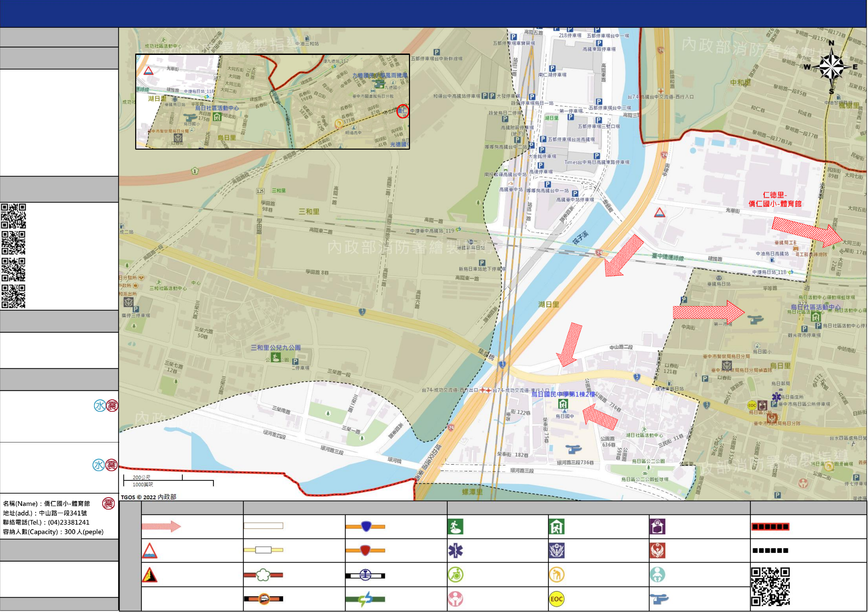Image resolution: width=868 pixels, height=613 pixels.
Task: Select 烏日國民中學第1棟2樓 label on map
Action: (x=563, y=394)
